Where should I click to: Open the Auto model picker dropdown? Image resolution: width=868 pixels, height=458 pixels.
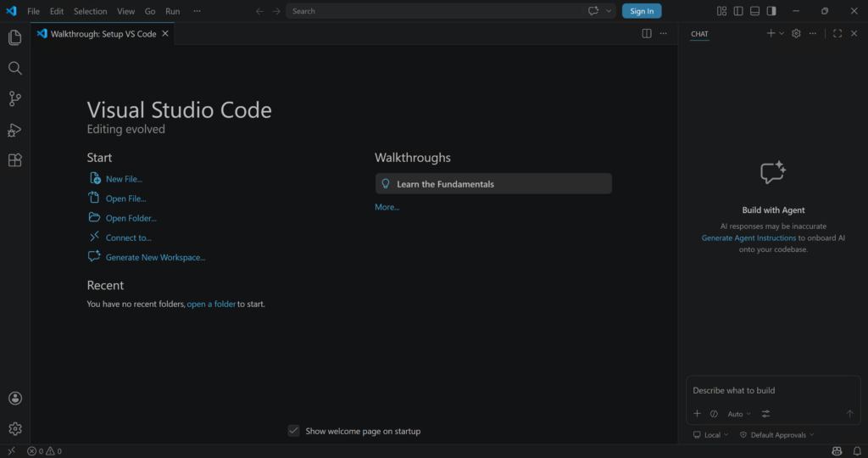(739, 414)
